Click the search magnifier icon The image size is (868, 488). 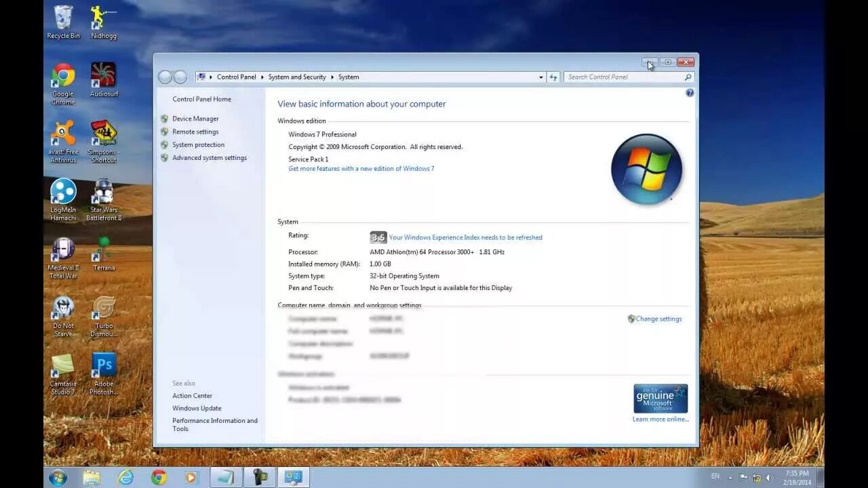688,77
